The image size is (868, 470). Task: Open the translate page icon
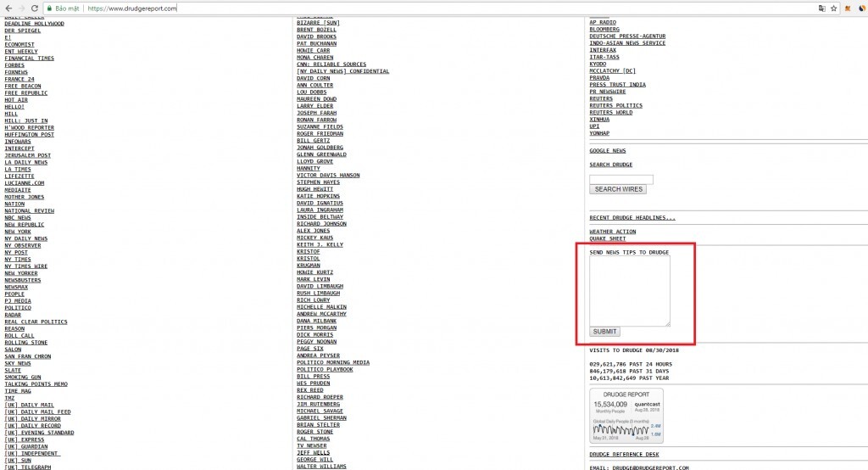pos(821,8)
